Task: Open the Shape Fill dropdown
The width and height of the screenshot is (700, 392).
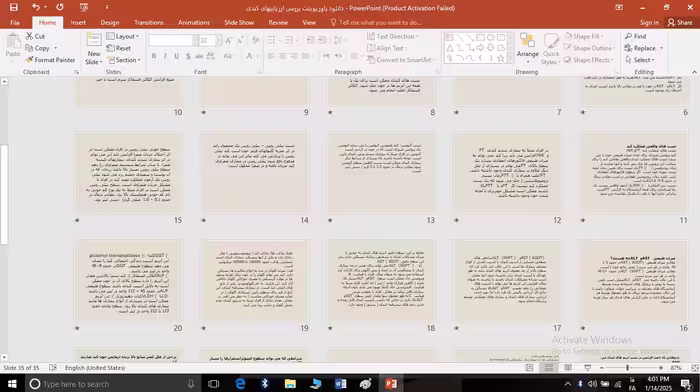Action: click(x=584, y=36)
